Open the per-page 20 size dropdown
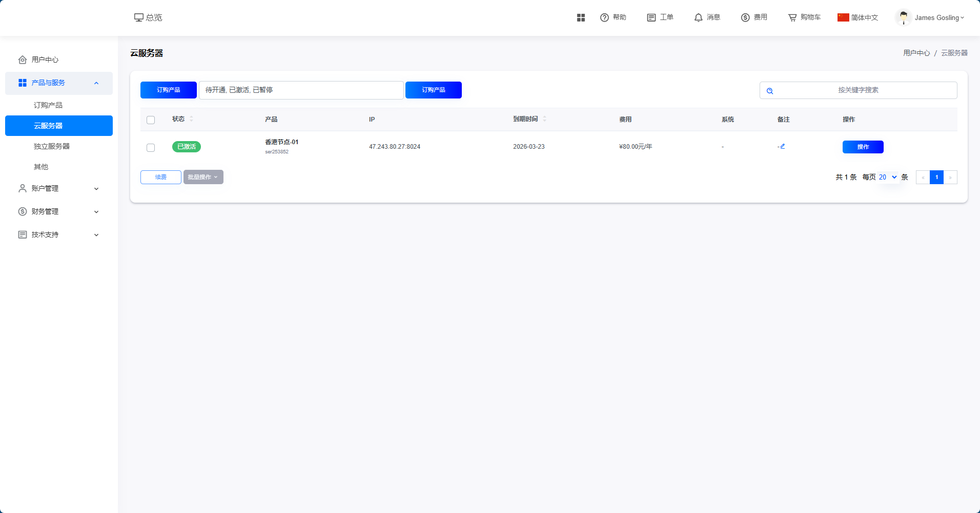Viewport: 980px width, 513px height. (888, 177)
